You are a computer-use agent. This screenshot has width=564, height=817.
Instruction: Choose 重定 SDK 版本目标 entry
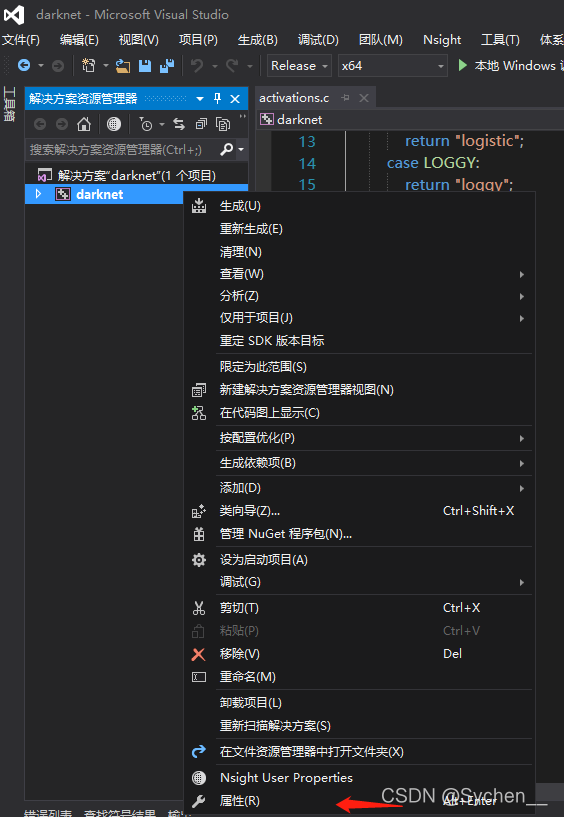360,341
